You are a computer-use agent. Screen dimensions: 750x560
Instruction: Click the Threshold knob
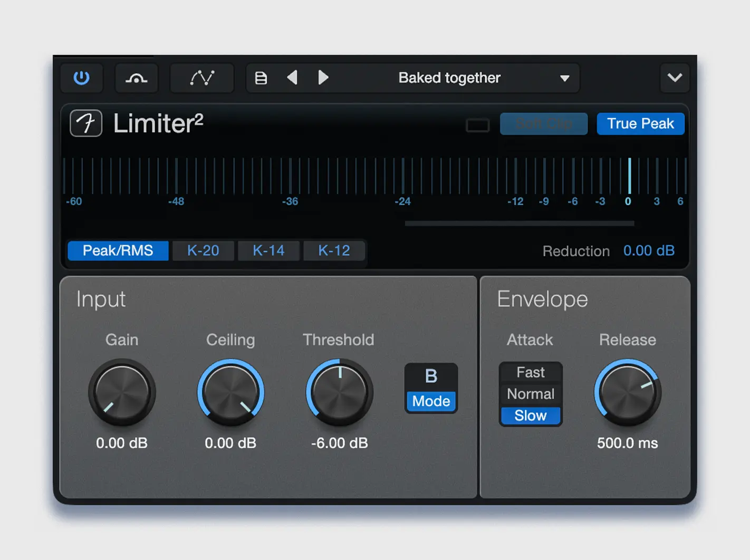point(339,393)
